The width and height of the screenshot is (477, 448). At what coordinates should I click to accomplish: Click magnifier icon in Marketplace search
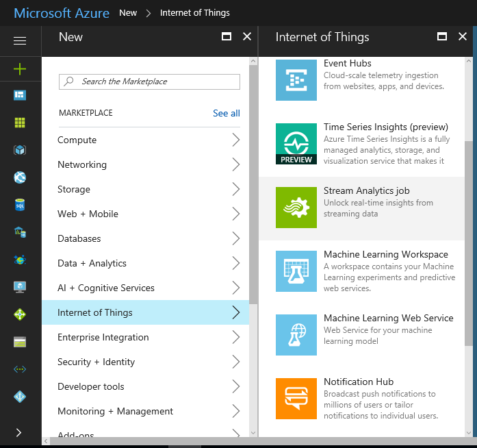tap(68, 82)
